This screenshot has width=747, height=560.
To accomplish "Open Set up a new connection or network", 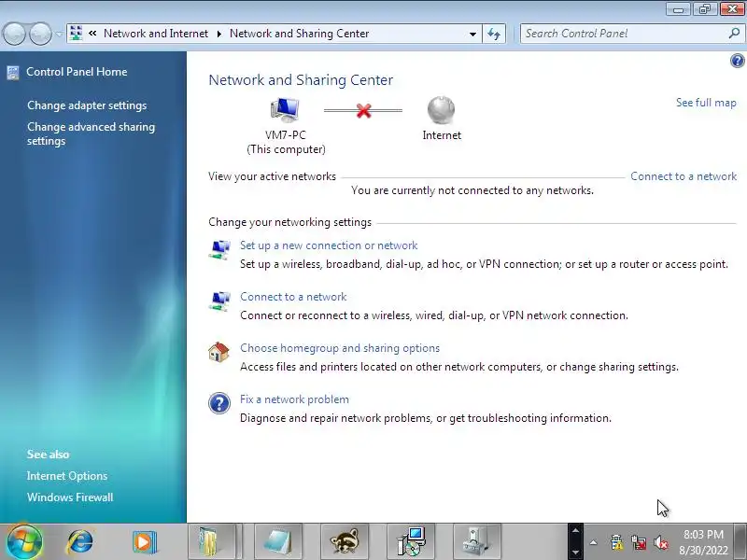I will coord(329,245).
